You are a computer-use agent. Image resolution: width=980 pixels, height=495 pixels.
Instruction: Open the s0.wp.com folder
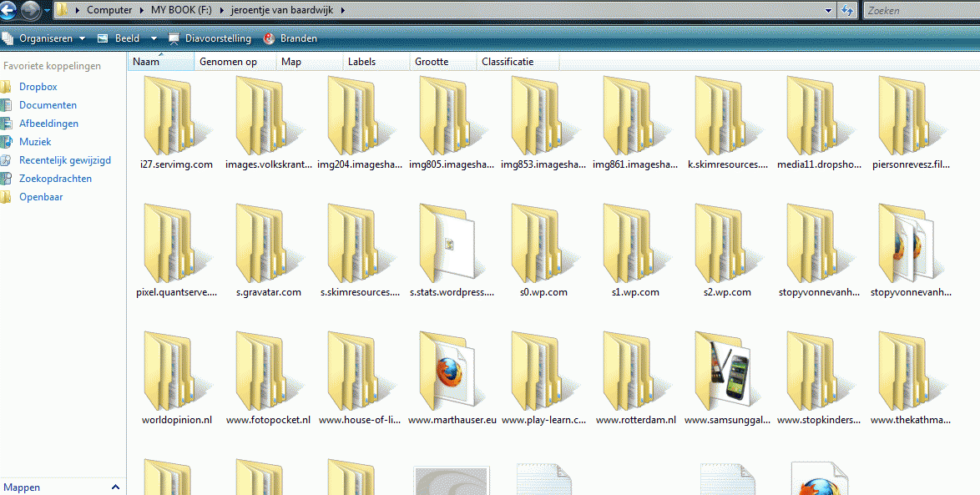pos(543,250)
